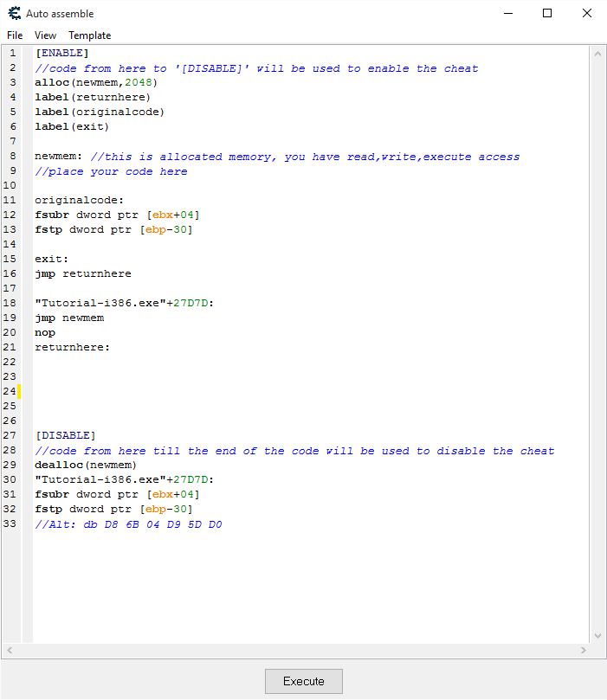This screenshot has height=700, width=607.
Task: Open the Template menu
Action: (x=90, y=35)
